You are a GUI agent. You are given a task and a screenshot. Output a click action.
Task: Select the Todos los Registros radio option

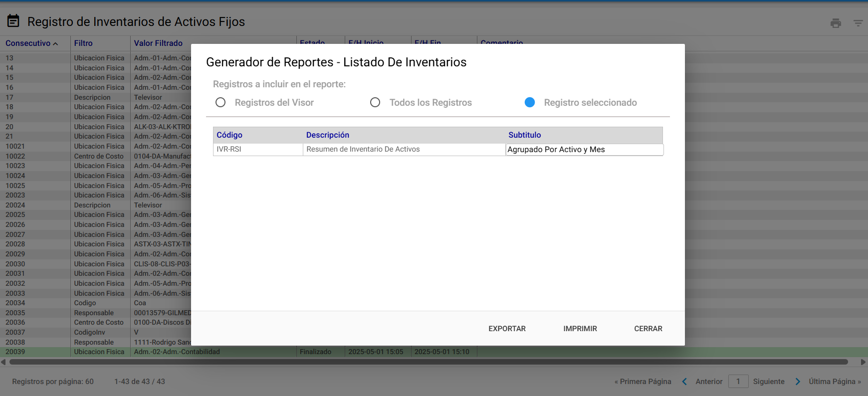375,102
